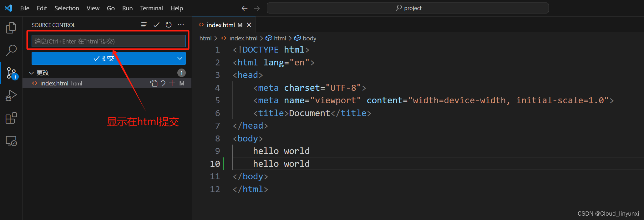644x220 pixels.
Task: Click the commit checkmark in Source Control header
Action: [x=156, y=25]
